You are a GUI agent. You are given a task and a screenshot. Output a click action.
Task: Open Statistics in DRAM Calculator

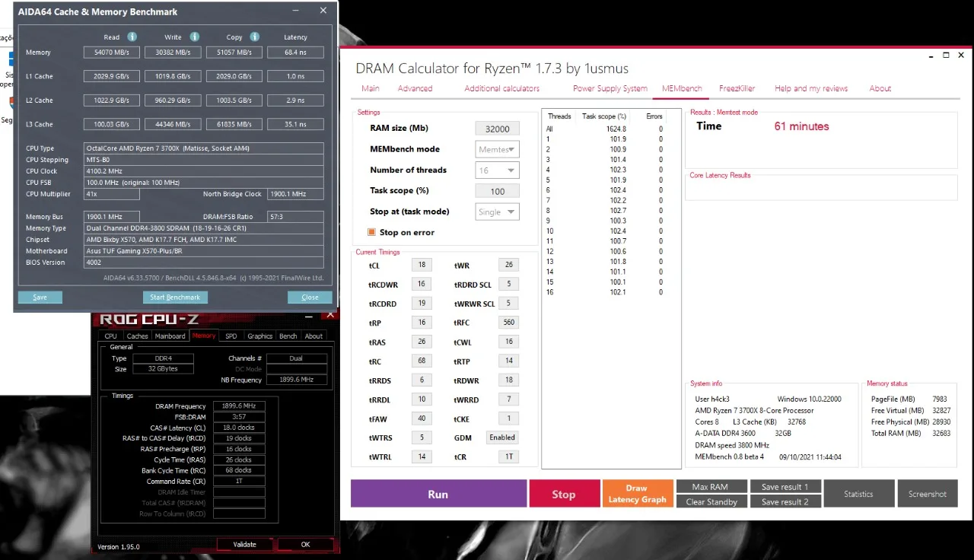(x=858, y=494)
